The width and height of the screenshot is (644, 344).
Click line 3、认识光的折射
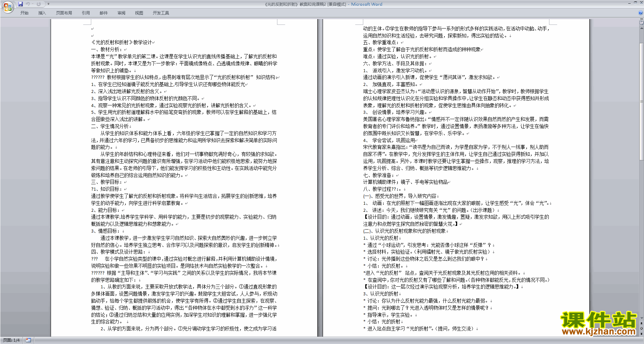pos(381,294)
